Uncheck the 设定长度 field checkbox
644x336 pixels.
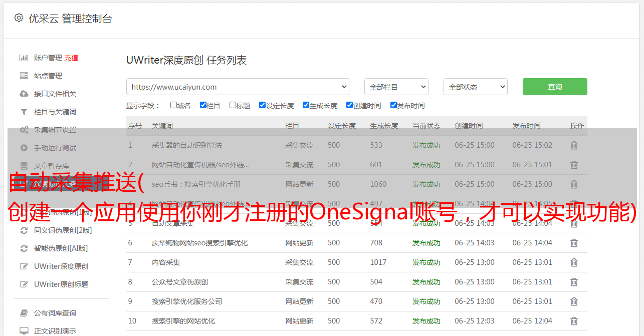point(262,105)
